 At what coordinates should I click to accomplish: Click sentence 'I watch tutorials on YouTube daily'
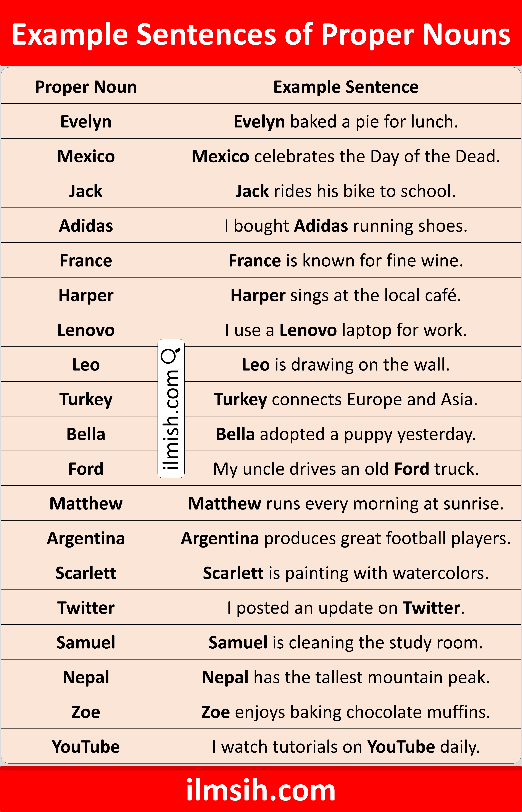tap(346, 747)
